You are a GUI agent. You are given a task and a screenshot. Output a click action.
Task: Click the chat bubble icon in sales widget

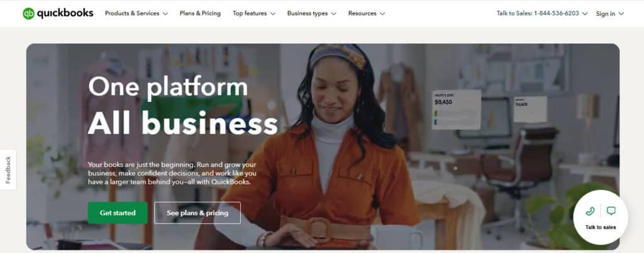point(611,211)
